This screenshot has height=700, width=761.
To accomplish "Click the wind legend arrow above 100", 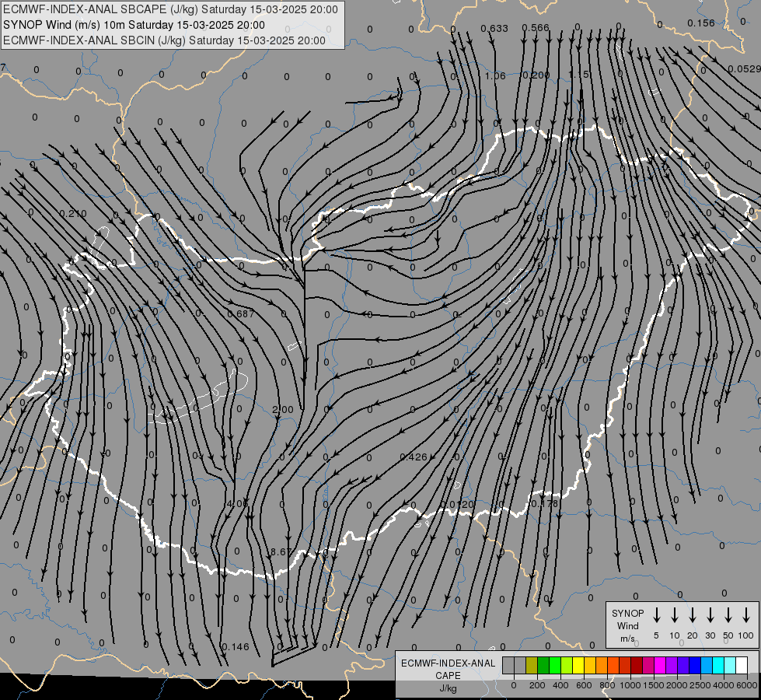I will [x=746, y=615].
